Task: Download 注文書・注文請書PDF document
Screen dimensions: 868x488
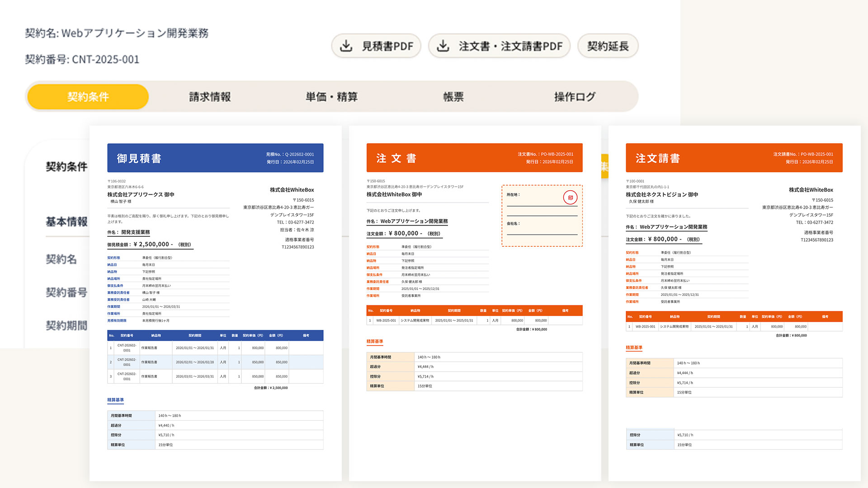Action: point(499,46)
